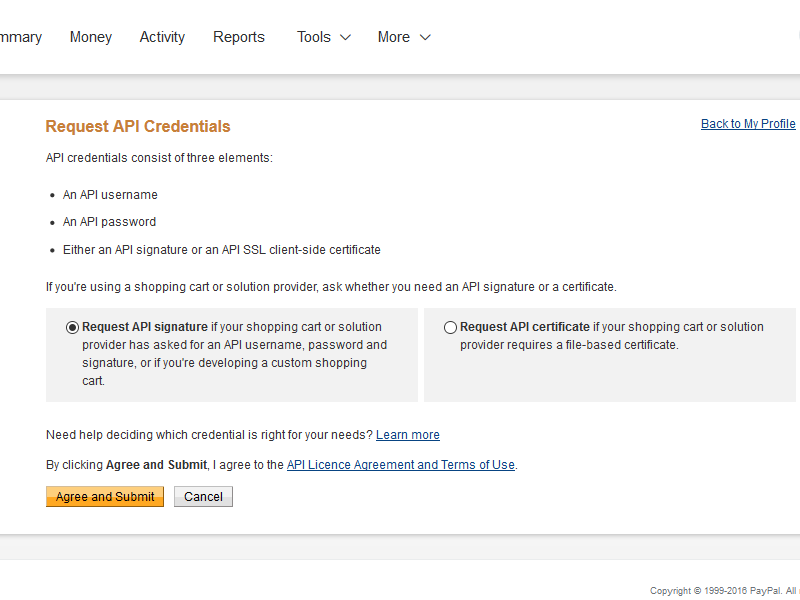Click the Tools menu label
The width and height of the screenshot is (800, 600).
pyautogui.click(x=314, y=37)
